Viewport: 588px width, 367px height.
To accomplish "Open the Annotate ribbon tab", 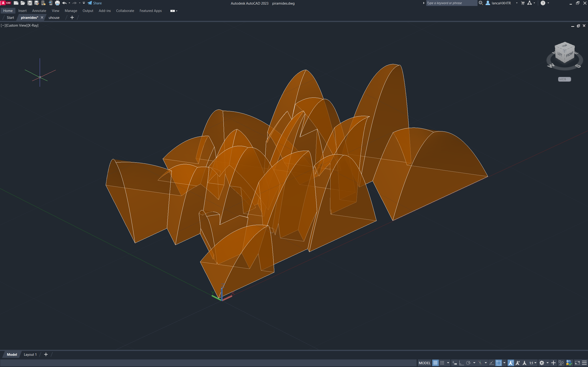I will click(x=39, y=11).
